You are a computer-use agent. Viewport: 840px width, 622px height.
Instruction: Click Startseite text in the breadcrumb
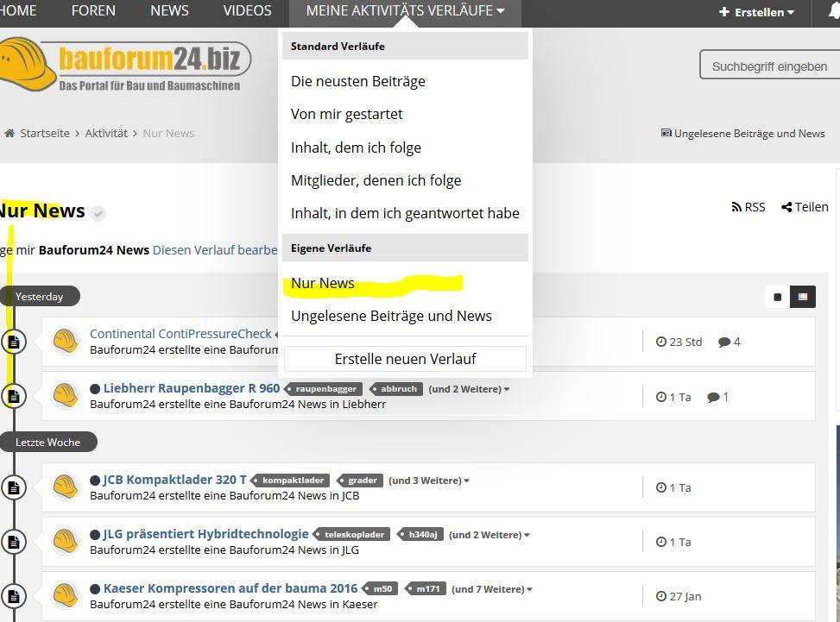[45, 133]
